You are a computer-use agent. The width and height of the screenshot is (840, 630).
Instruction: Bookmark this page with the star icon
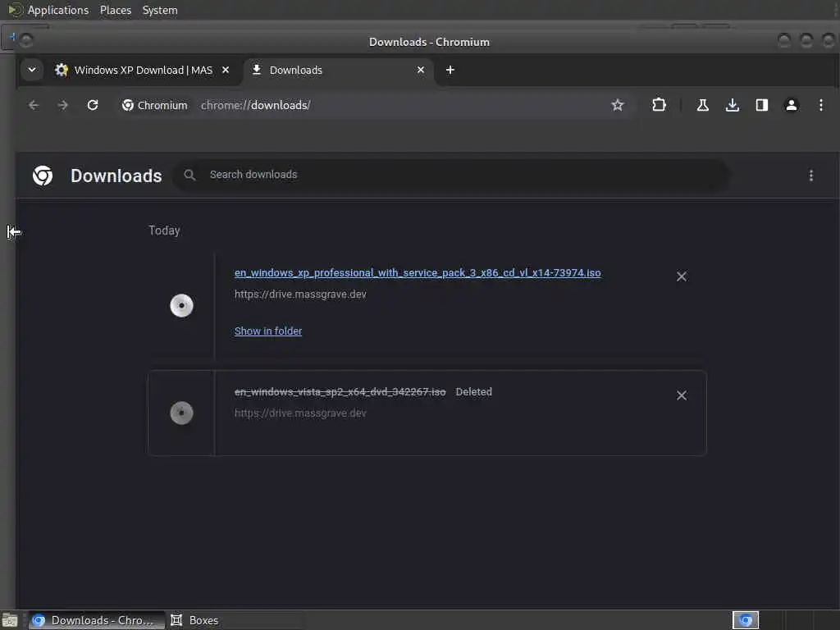tap(617, 105)
